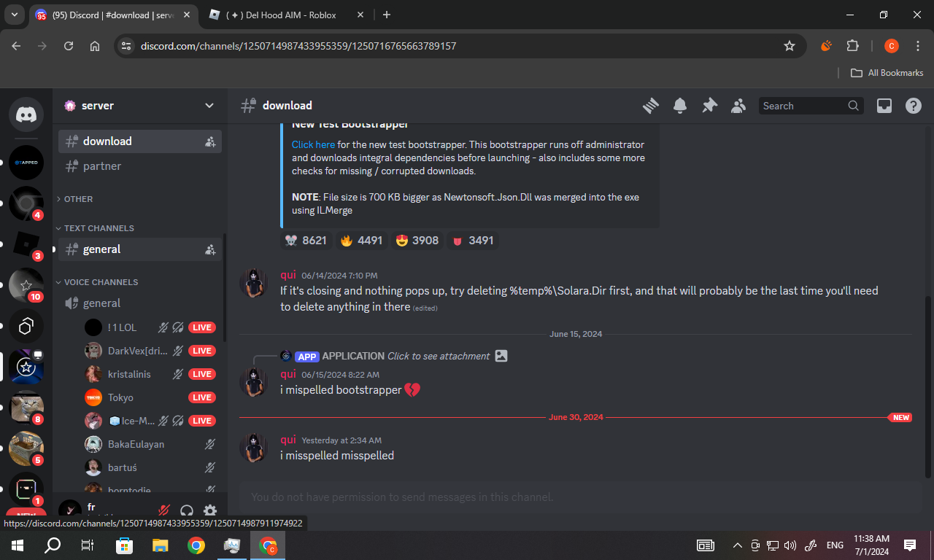Open File Explorer from the taskbar
The height and width of the screenshot is (560, 934).
tap(161, 545)
